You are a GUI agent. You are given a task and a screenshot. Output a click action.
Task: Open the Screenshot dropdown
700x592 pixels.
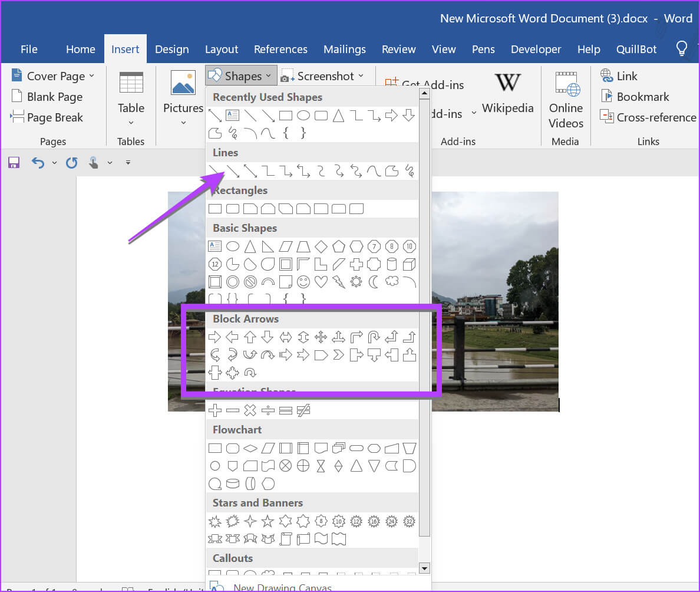click(x=322, y=76)
